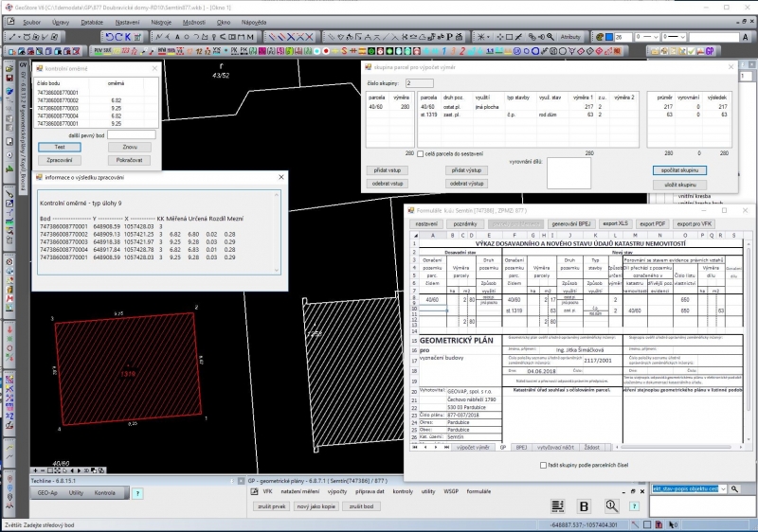Open the Nástroje menu
758x532 pixels.
[x=161, y=22]
